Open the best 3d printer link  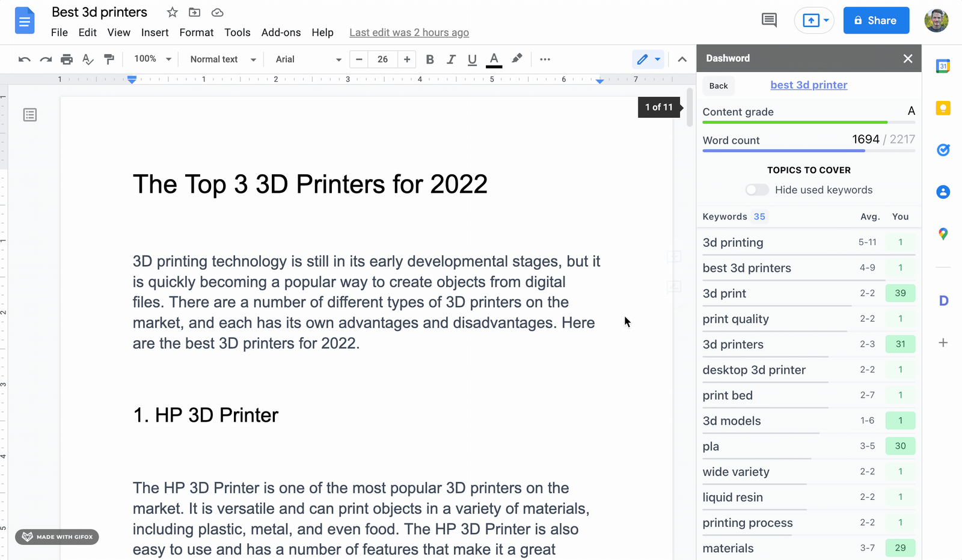click(809, 85)
